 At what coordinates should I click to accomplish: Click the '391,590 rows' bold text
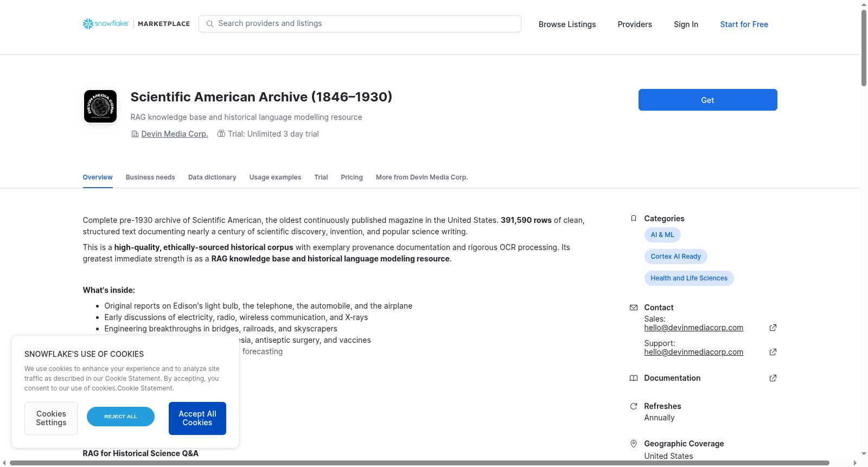click(x=526, y=220)
